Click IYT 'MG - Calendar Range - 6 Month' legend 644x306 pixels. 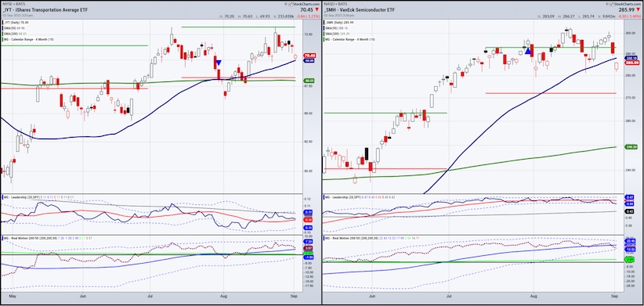point(27,39)
